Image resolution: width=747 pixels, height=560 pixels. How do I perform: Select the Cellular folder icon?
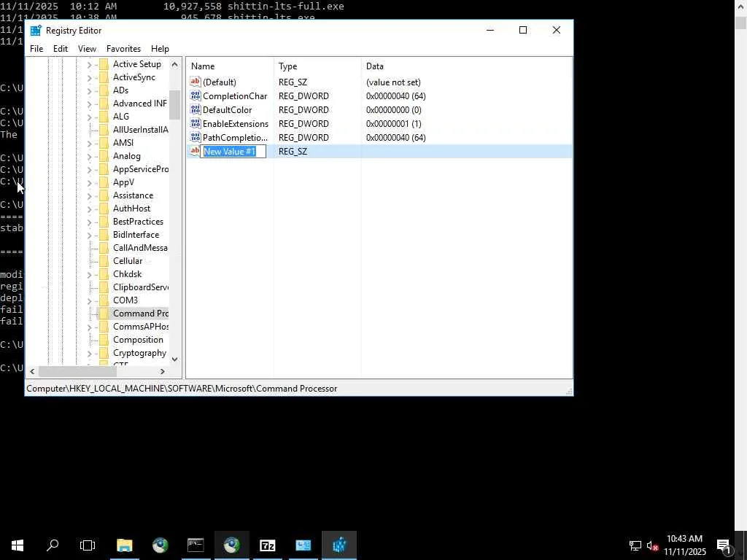click(x=104, y=261)
